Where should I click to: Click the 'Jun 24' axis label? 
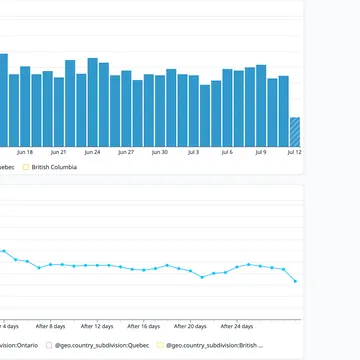pyautogui.click(x=92, y=152)
